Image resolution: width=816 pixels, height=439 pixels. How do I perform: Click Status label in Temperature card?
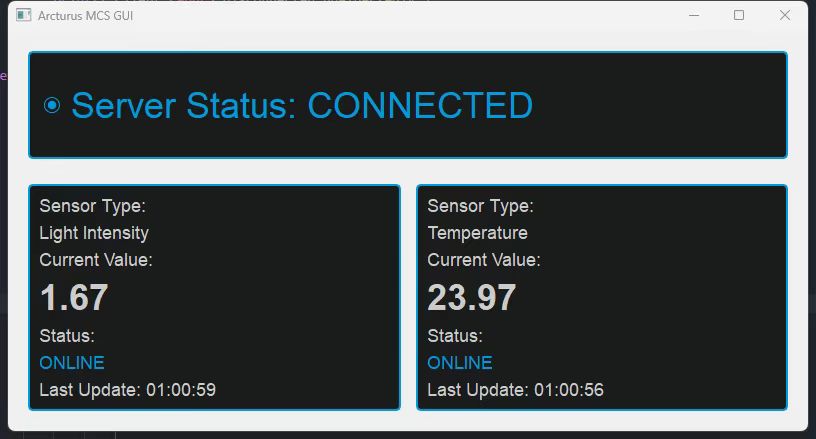point(455,335)
